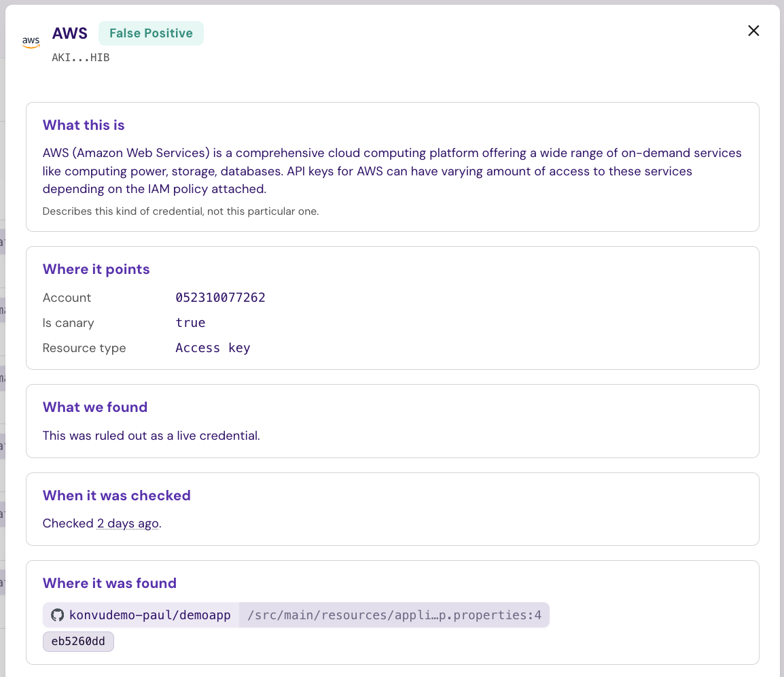784x677 pixels.
Task: Click the AWS title text
Action: tap(69, 33)
